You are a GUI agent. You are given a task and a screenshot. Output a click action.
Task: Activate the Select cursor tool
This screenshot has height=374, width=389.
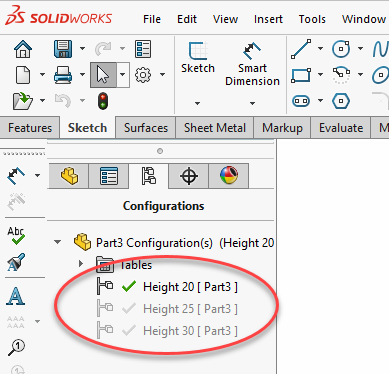coord(103,75)
